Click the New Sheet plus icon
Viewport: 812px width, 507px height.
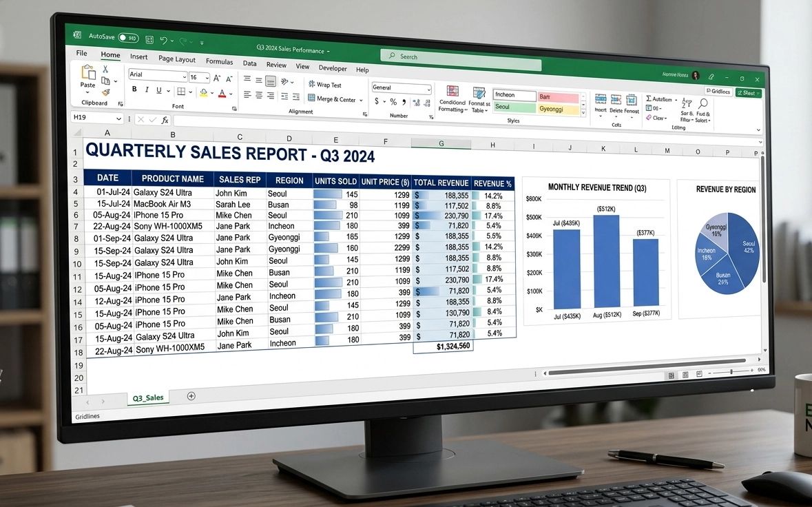[x=191, y=396]
